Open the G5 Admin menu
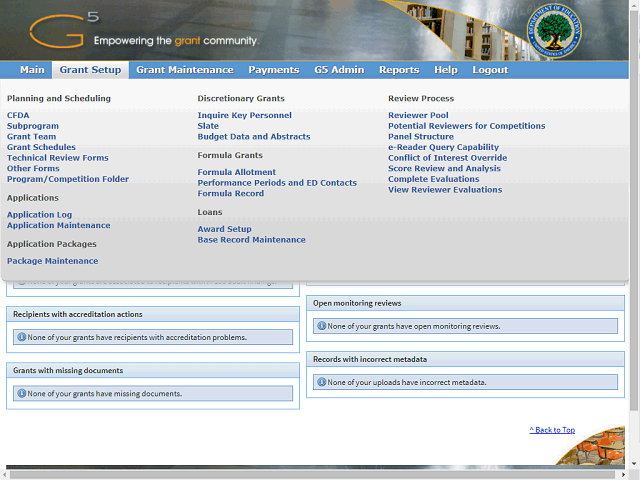Screen dimensions: 640x480 [339, 70]
